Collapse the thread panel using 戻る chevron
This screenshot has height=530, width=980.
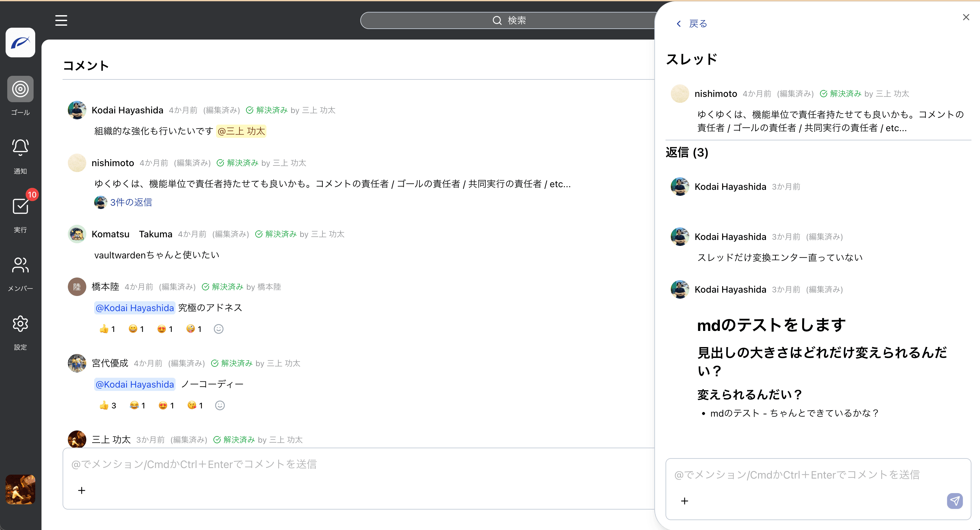pos(679,24)
